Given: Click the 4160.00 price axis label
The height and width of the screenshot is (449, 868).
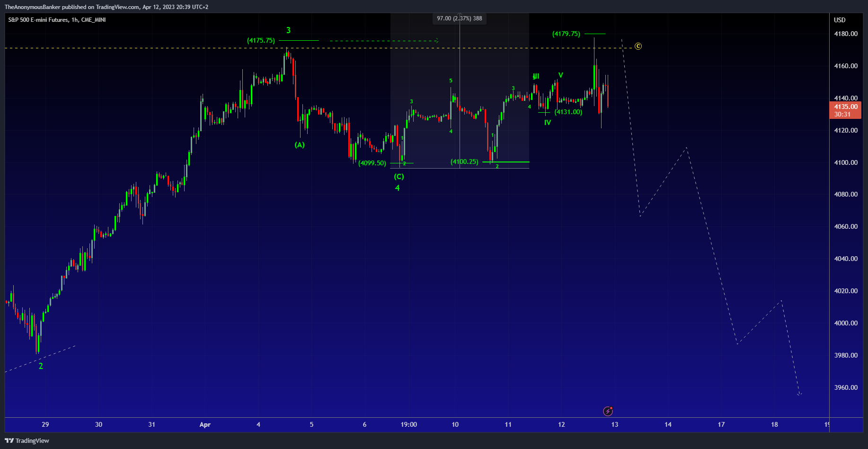Looking at the screenshot, I should point(846,66).
